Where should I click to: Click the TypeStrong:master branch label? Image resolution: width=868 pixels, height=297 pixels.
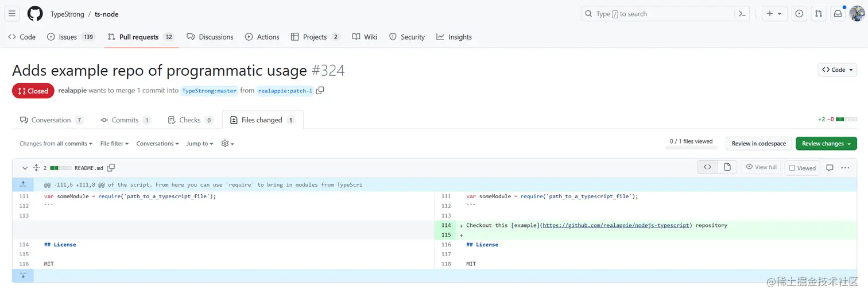210,91
